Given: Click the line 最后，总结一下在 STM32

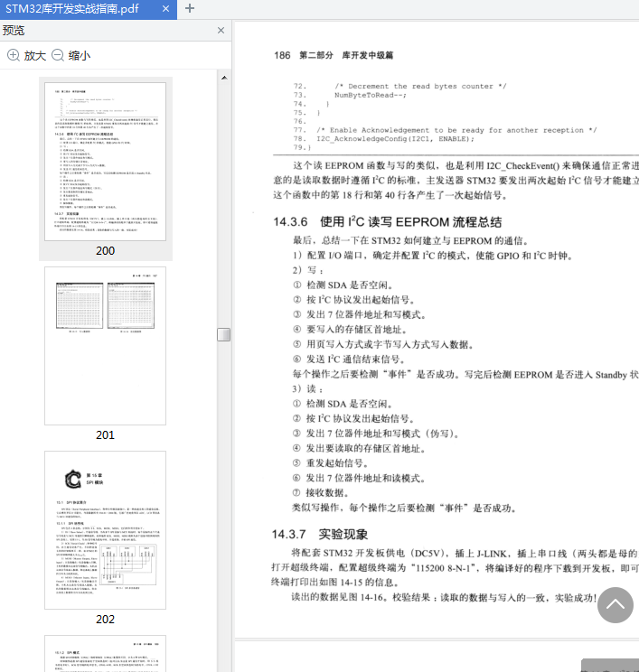Looking at the screenshot, I should click(x=412, y=240).
